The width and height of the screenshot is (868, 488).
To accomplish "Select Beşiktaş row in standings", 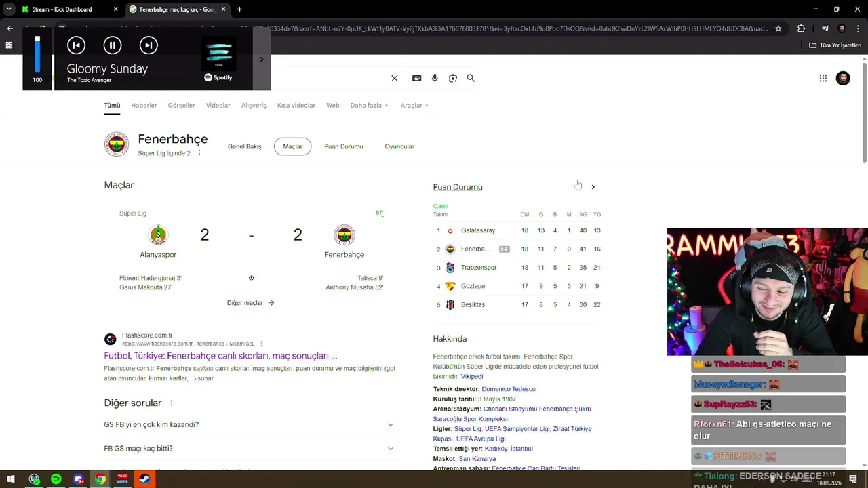I will pos(517,304).
